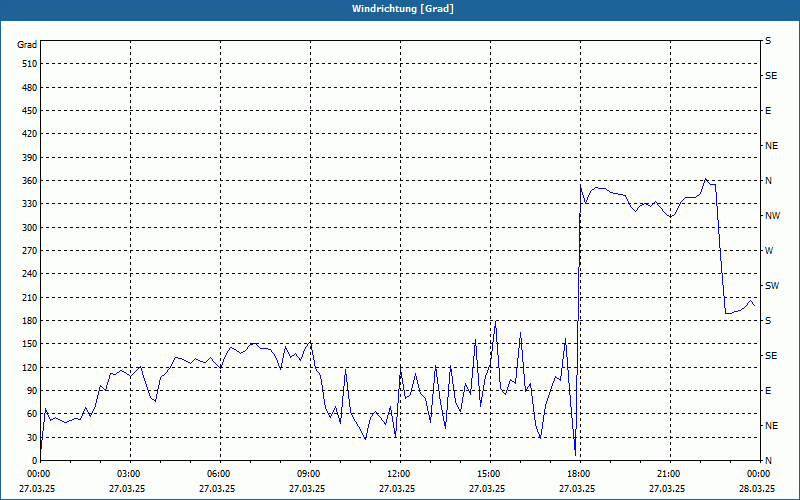
Task: Select the 09:00 time axis label
Action: click(311, 474)
